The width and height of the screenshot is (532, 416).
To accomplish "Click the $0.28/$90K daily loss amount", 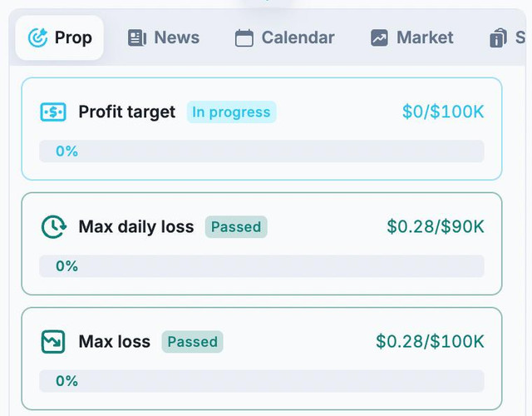I will [436, 226].
